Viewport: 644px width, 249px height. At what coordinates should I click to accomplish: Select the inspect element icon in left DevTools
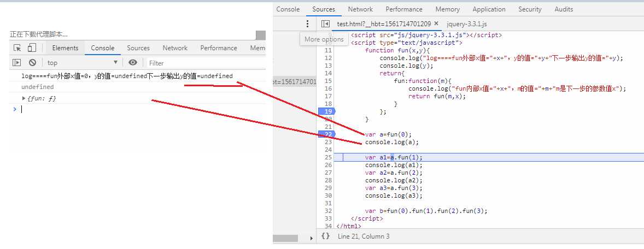17,48
